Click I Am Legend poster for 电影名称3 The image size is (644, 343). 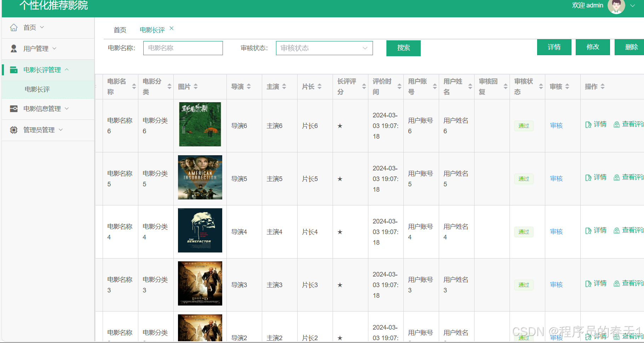[200, 283]
